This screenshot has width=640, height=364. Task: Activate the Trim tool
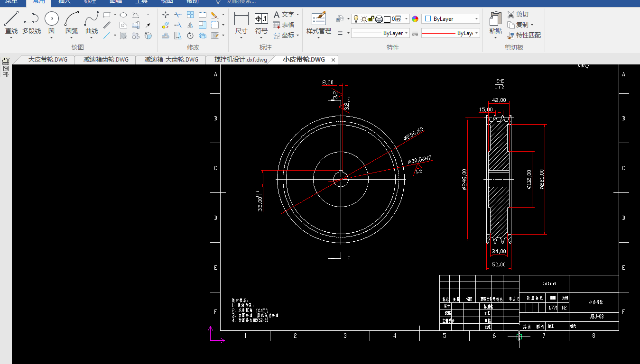pyautogui.click(x=178, y=15)
